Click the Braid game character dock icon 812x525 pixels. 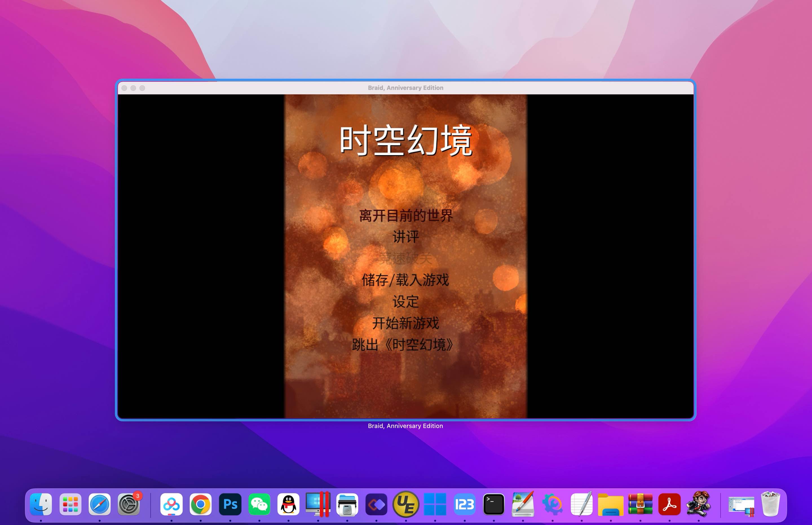point(698,504)
